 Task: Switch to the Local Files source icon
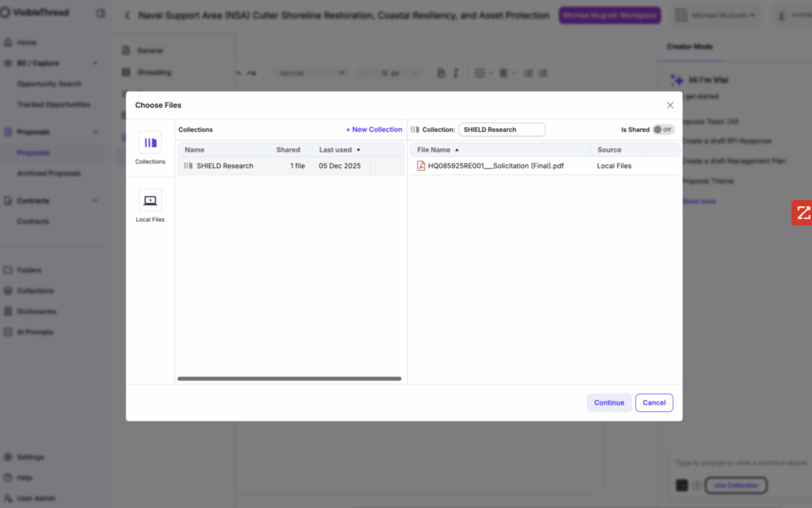point(150,201)
